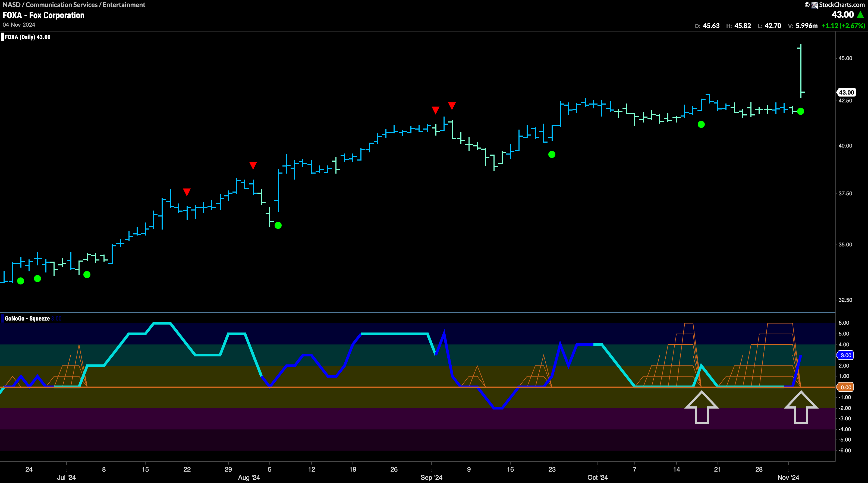Click the Oct '24 axis label
The image size is (868, 483).
tap(597, 477)
